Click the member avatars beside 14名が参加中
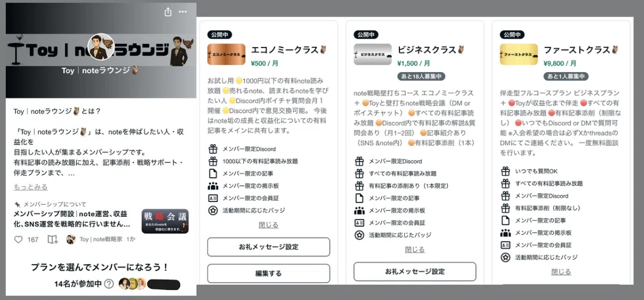 click(132, 284)
